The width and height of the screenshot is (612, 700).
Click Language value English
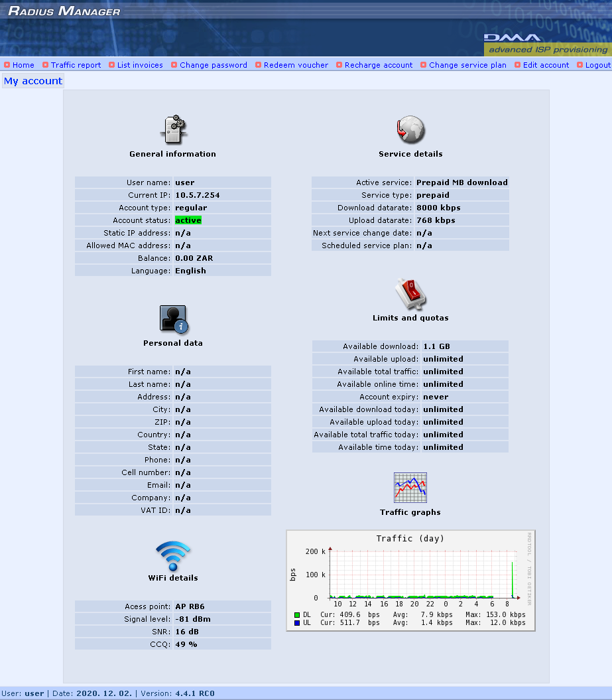point(190,271)
